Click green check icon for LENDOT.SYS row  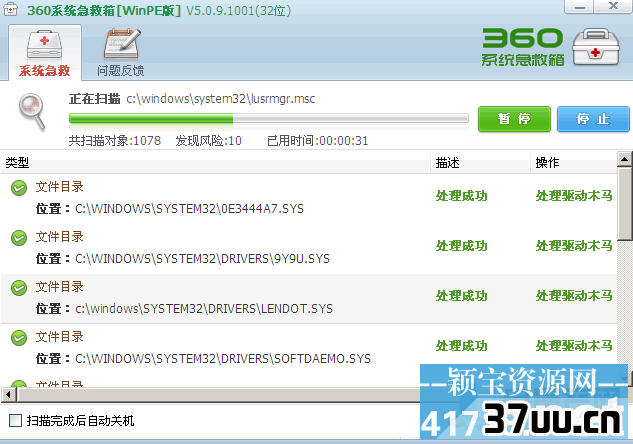[19, 288]
